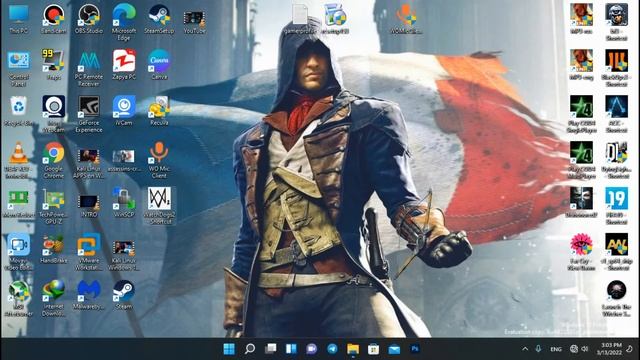Open the PC Remote Receiver shortcut
Viewport: 640px width, 360px height.
pos(89,68)
